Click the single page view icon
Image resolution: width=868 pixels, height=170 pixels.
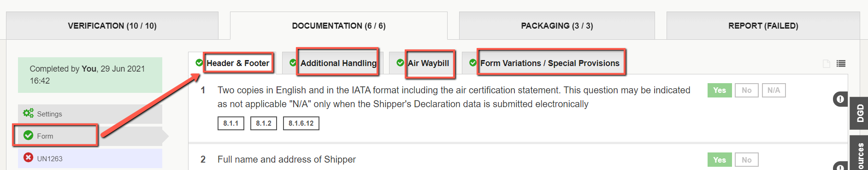pos(827,64)
